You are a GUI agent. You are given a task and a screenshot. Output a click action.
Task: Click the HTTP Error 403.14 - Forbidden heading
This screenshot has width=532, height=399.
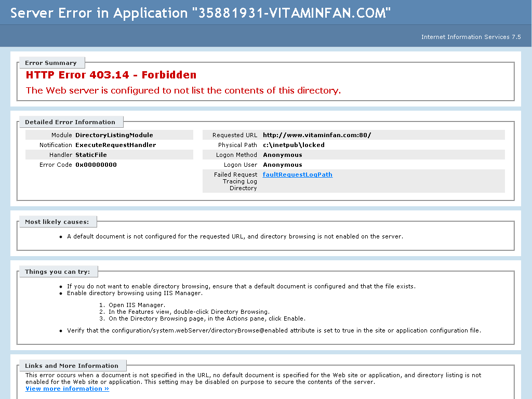[x=111, y=75]
